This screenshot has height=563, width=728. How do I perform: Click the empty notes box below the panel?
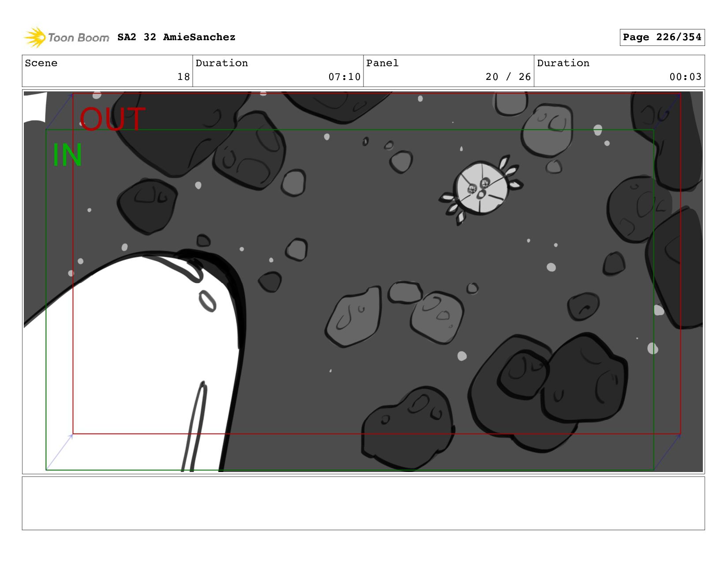click(363, 503)
